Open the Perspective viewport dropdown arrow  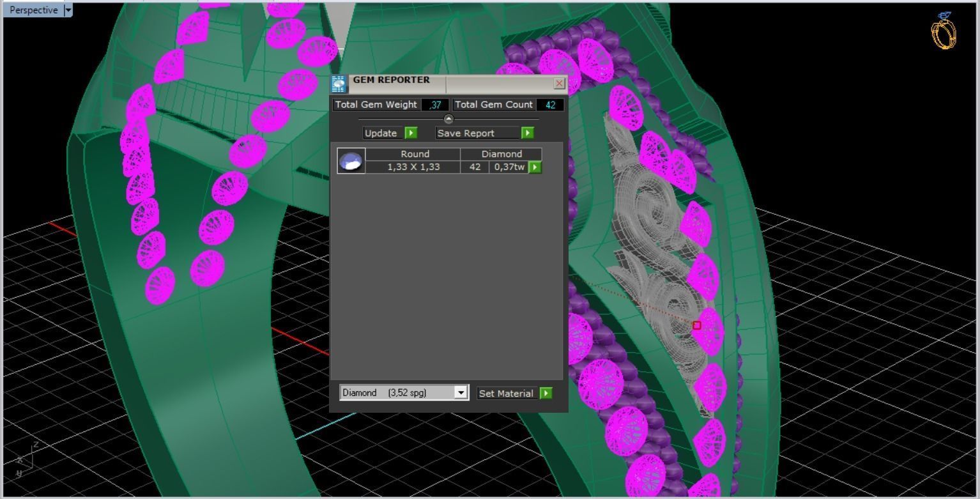tap(68, 10)
